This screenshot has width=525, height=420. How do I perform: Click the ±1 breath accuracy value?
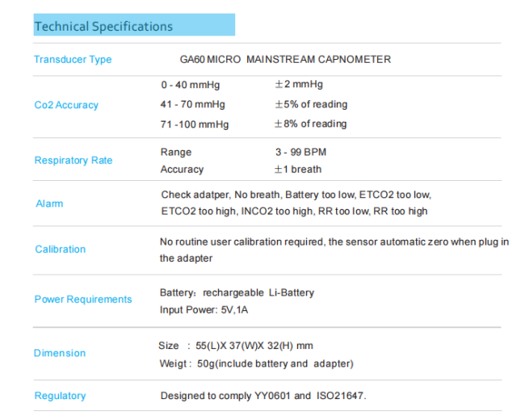point(298,170)
